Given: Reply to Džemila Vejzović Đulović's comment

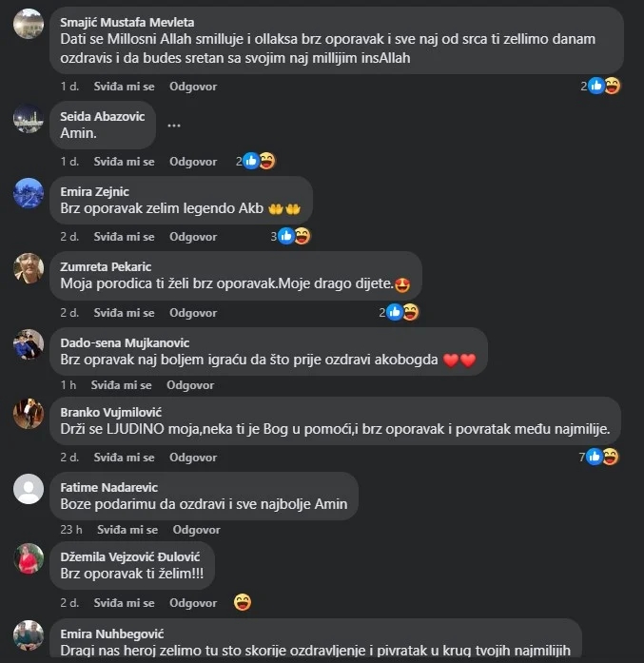Looking at the screenshot, I should pyautogui.click(x=193, y=603).
